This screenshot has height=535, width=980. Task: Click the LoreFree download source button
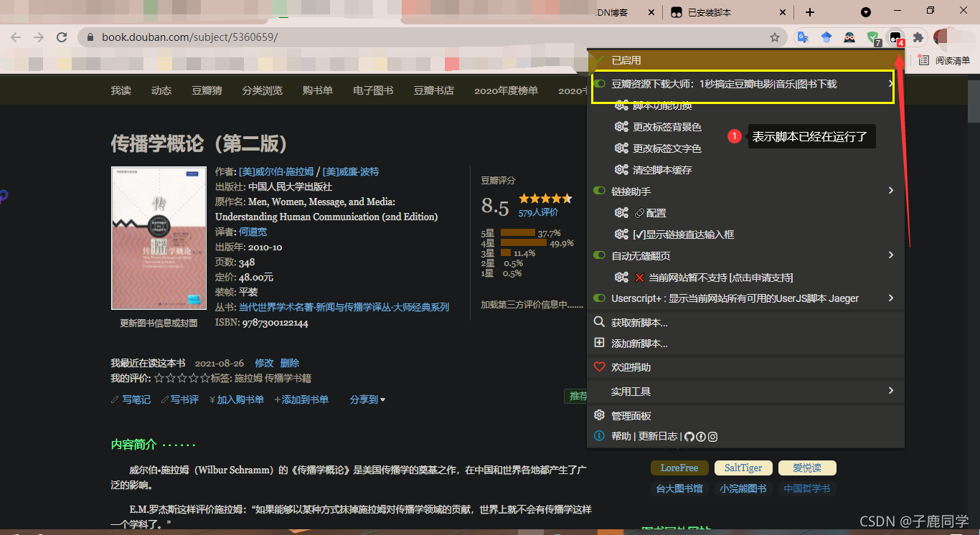[x=679, y=468]
